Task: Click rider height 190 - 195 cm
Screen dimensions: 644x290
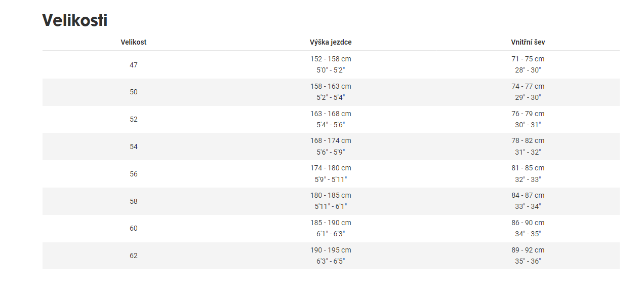Action: (331, 250)
